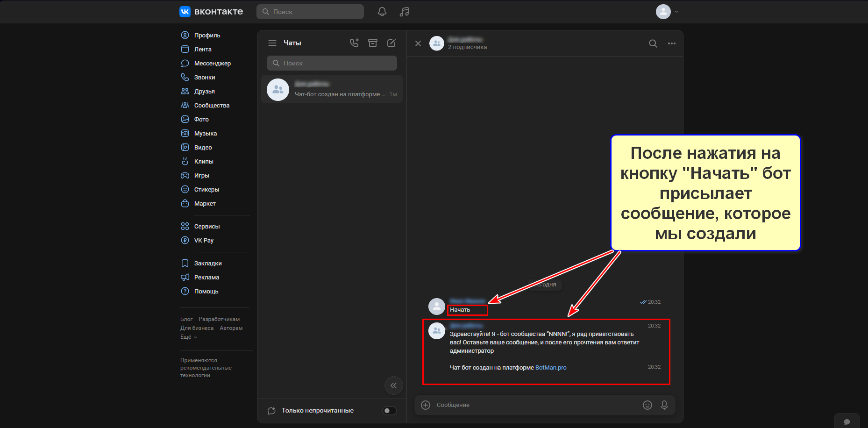This screenshot has width=868, height=428.
Task: Select the chat 'Чат-бот создан на платформе'
Action: tap(332, 89)
